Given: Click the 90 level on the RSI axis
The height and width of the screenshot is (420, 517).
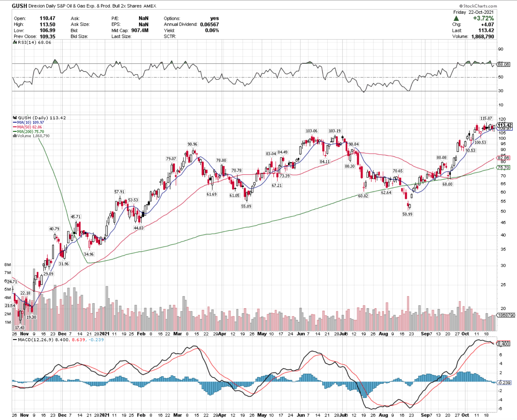Looking at the screenshot, I should (x=501, y=49).
